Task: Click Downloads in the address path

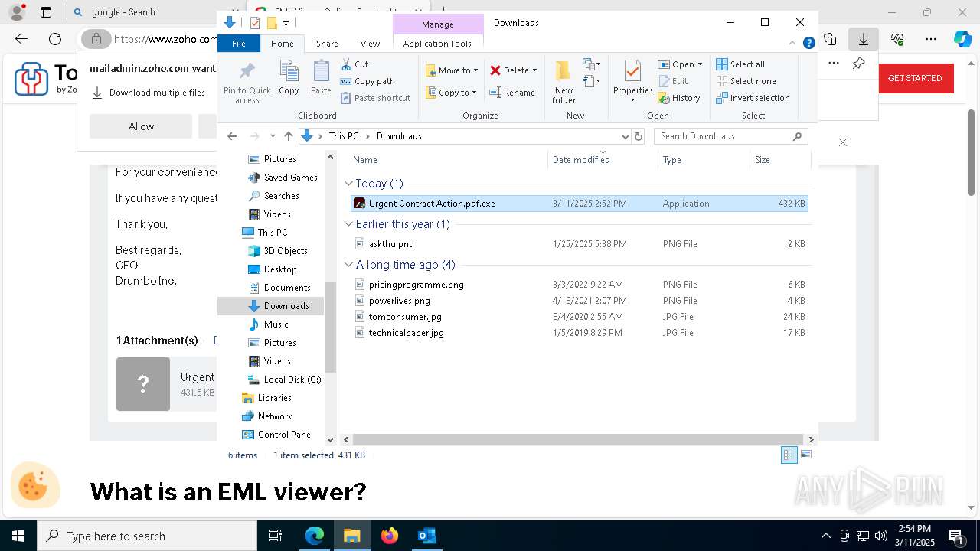Action: (x=399, y=136)
